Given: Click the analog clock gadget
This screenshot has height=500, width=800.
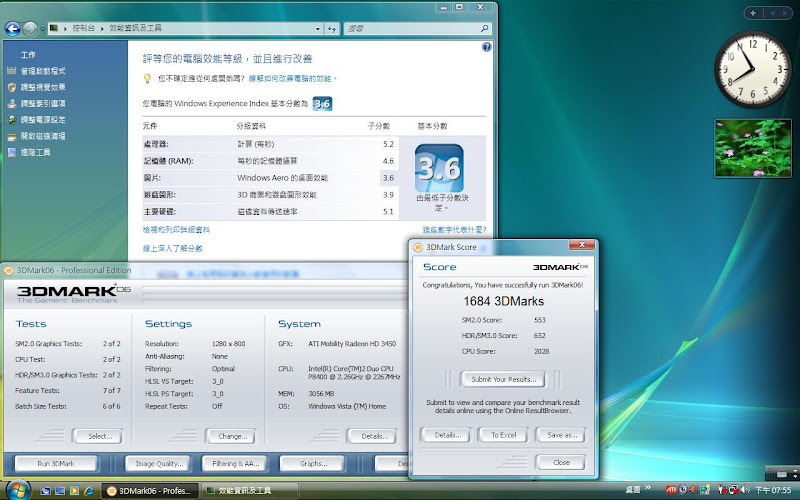Looking at the screenshot, I should click(753, 69).
